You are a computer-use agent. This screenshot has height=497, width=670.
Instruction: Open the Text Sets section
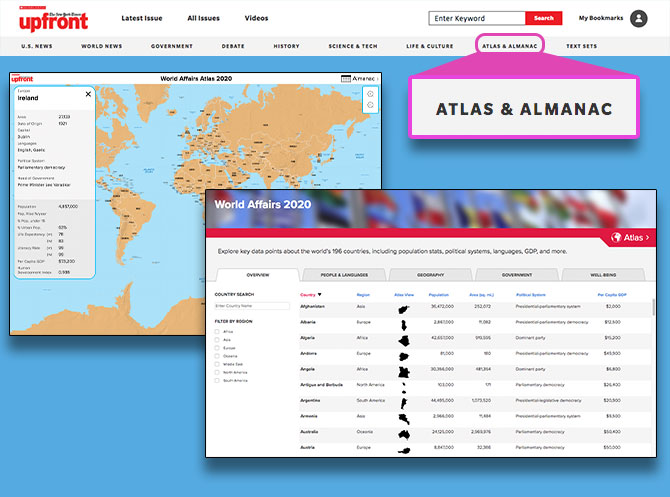(x=582, y=46)
